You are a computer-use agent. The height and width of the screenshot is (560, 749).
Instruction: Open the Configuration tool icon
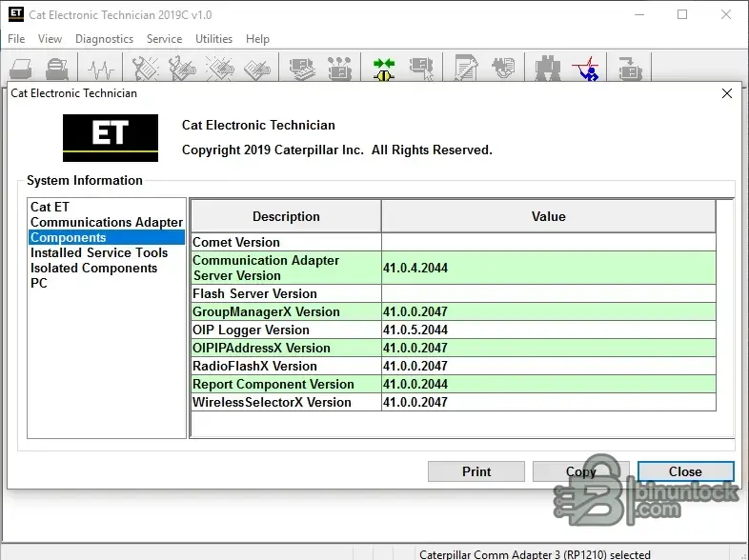339,69
